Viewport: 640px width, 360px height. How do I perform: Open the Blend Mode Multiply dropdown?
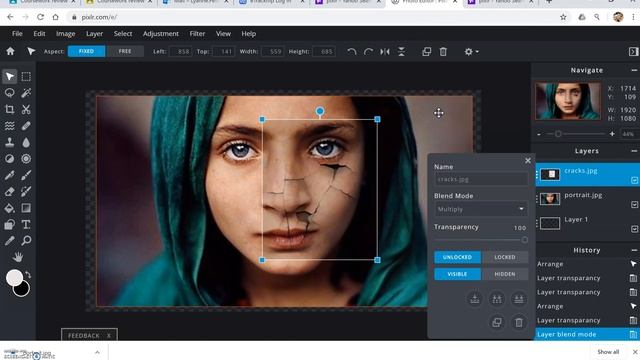(481, 209)
